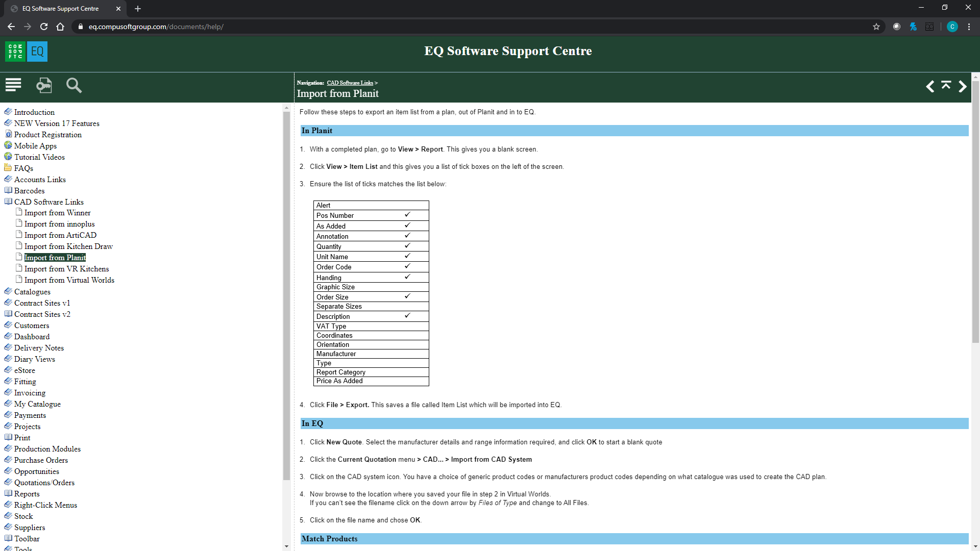The width and height of the screenshot is (980, 551).
Task: Select the EQ Software Support Centre browser tab
Action: 61,8
